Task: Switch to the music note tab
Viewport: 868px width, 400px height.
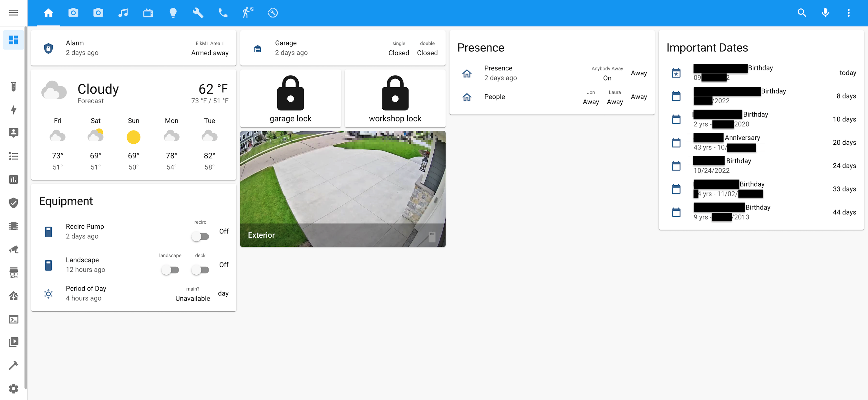Action: point(123,13)
